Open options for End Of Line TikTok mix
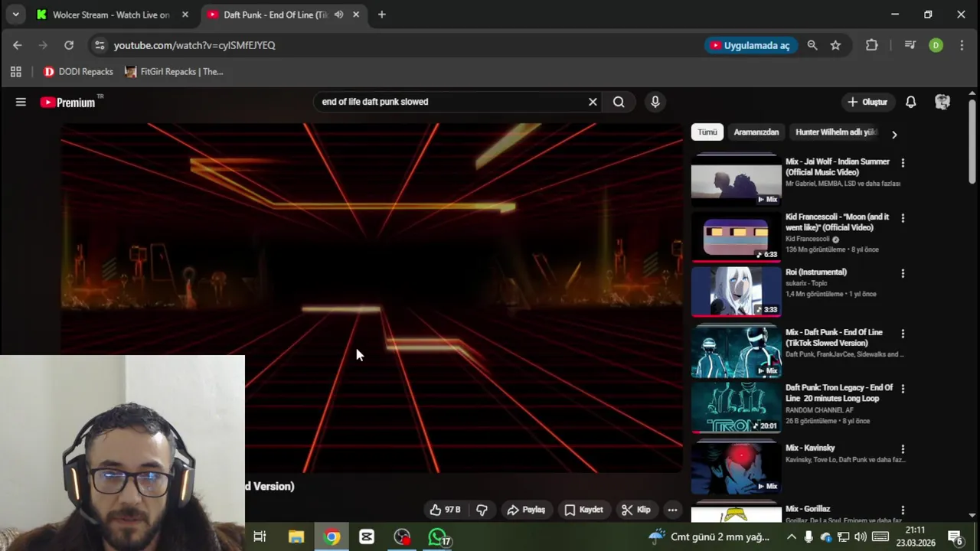This screenshot has width=980, height=551. (x=903, y=334)
